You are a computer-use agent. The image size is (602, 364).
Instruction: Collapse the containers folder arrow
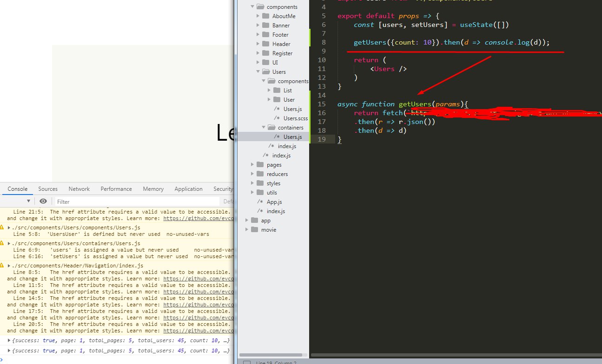tap(264, 128)
